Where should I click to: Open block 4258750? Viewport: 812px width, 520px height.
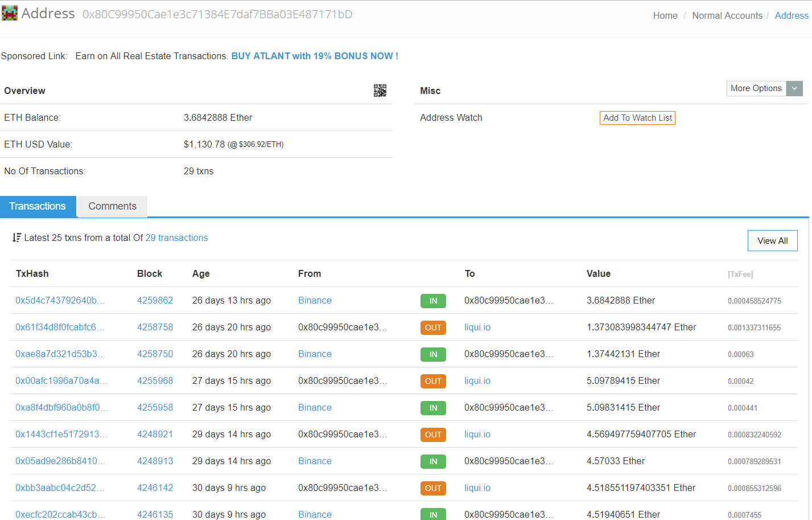click(x=155, y=354)
